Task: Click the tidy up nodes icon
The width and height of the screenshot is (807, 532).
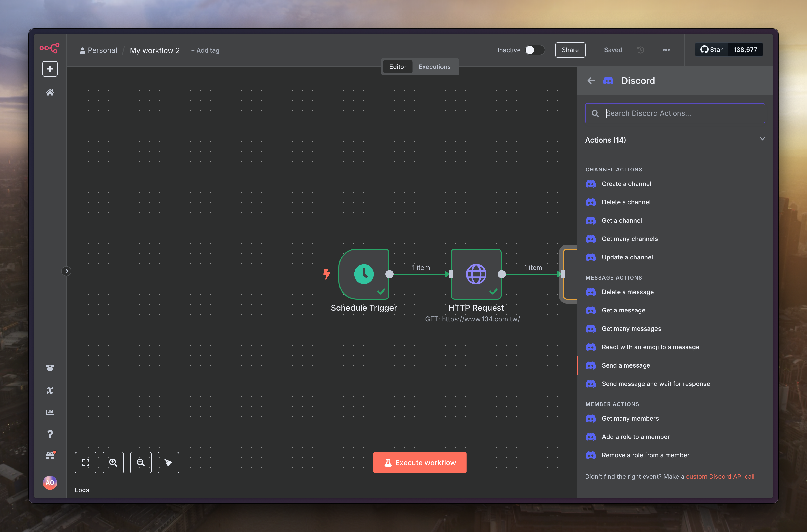Action: (x=168, y=462)
